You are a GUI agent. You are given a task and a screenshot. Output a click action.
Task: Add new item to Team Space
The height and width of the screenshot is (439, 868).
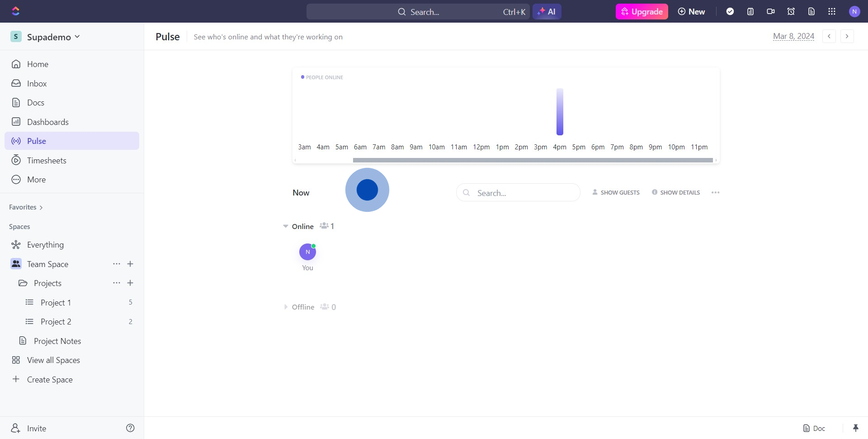(130, 264)
